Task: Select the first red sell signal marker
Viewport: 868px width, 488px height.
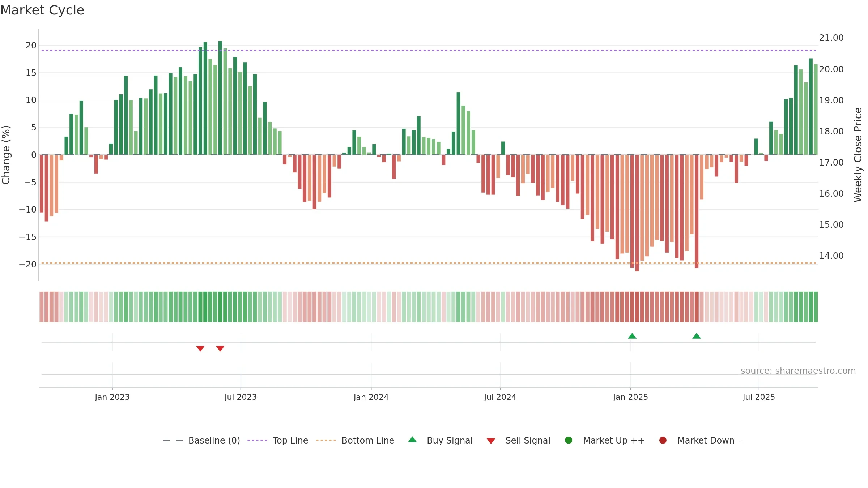Action: coord(200,348)
